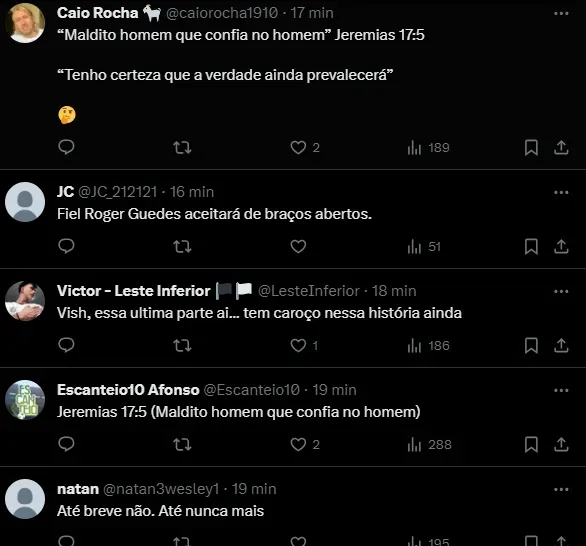
Task: Like Victor - Leste Inferior's tweet
Action: point(298,345)
